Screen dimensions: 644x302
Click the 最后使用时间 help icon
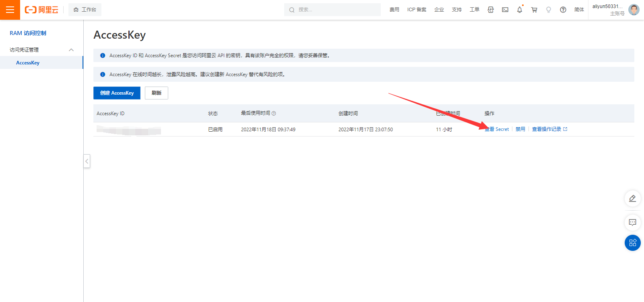click(x=274, y=114)
